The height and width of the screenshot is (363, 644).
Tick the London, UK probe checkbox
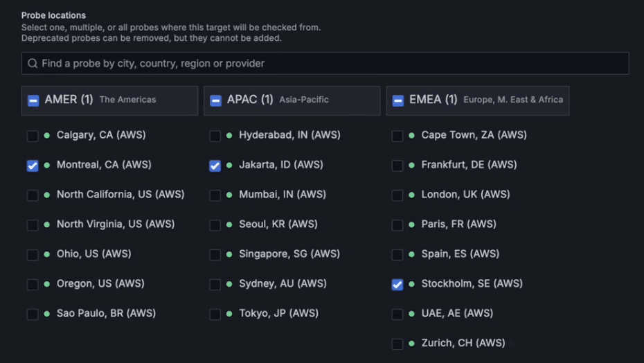(397, 195)
